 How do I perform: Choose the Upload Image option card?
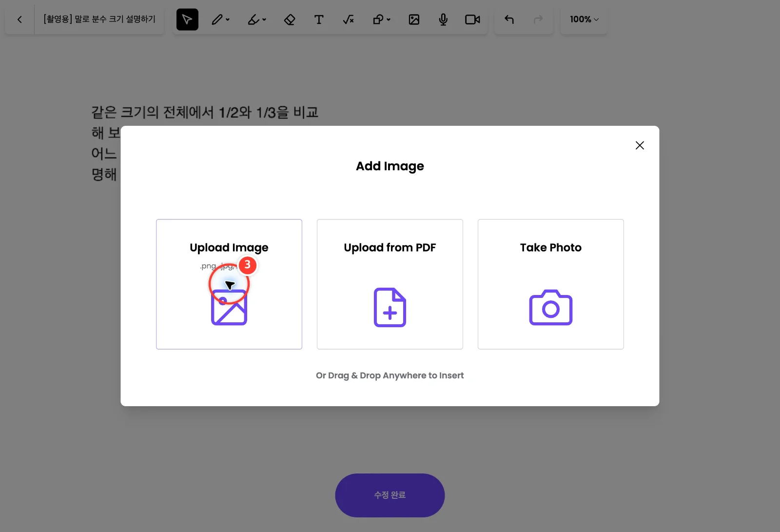coord(229,284)
